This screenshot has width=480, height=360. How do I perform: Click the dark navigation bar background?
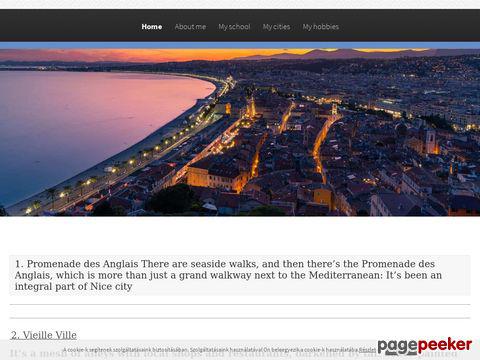67,26
